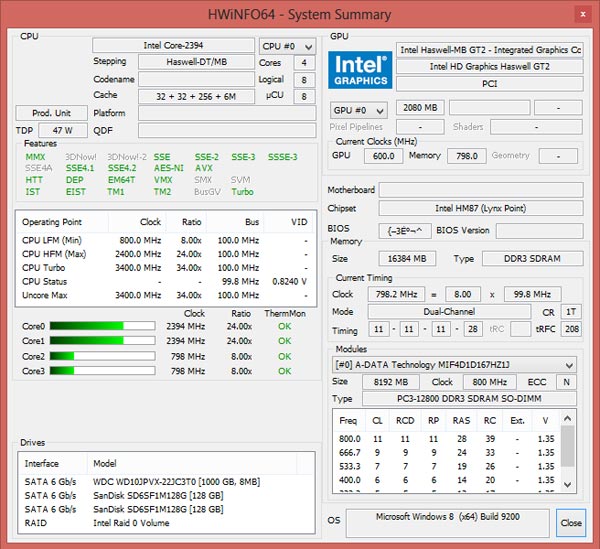
Task: Click the Cache field 32 + 32 + 256 + 6M
Action: click(x=196, y=96)
